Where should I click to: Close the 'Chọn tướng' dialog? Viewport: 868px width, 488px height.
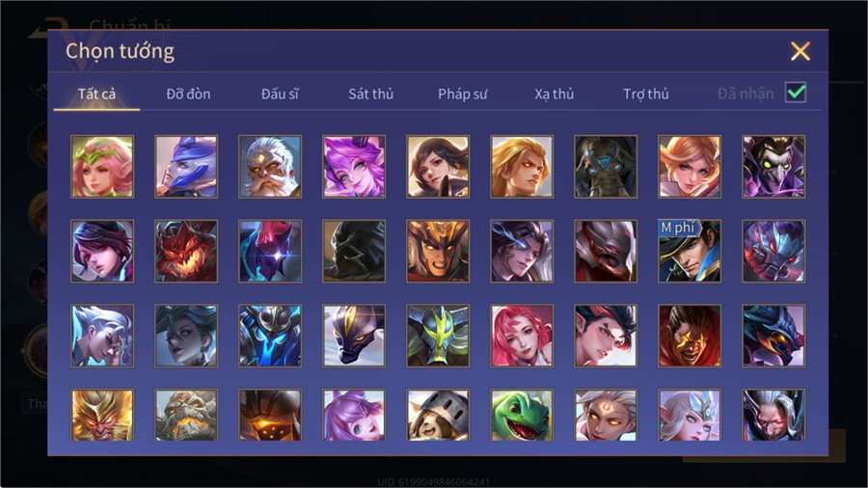(800, 51)
